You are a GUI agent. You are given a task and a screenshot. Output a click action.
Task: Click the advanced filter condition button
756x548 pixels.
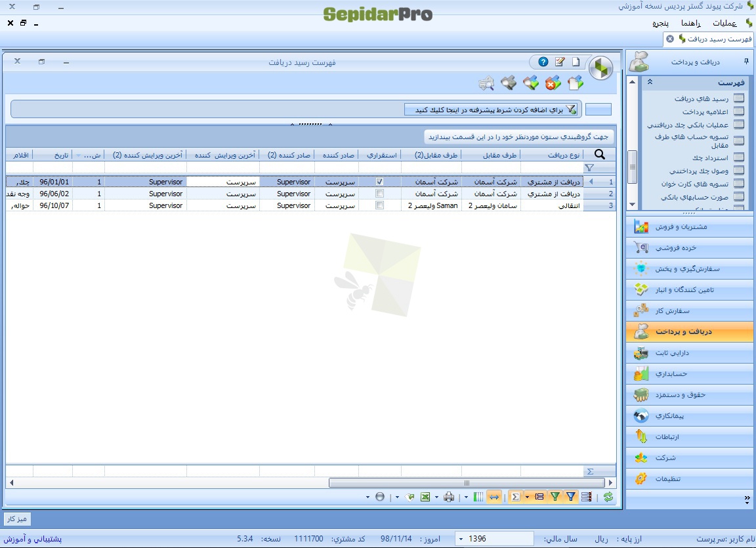tap(492, 110)
